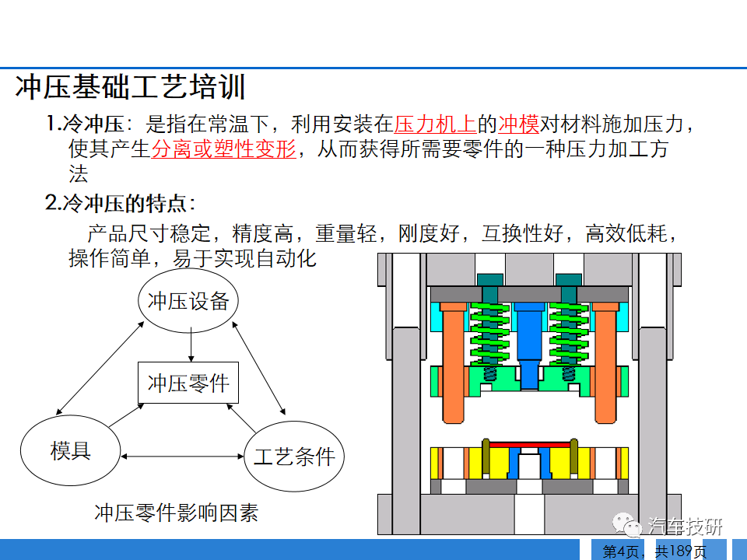Select the 冲压零件 rectangle in the diagram

pyautogui.click(x=188, y=383)
